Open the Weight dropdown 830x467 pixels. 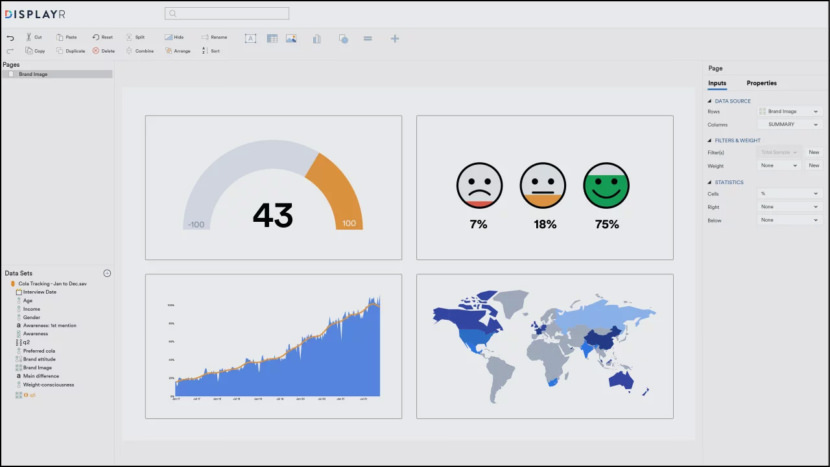point(779,166)
